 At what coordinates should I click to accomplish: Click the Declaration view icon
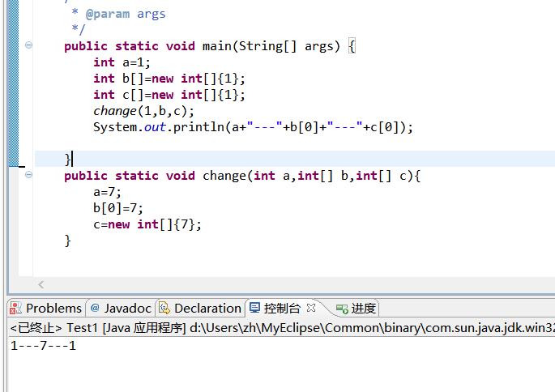click(164, 309)
